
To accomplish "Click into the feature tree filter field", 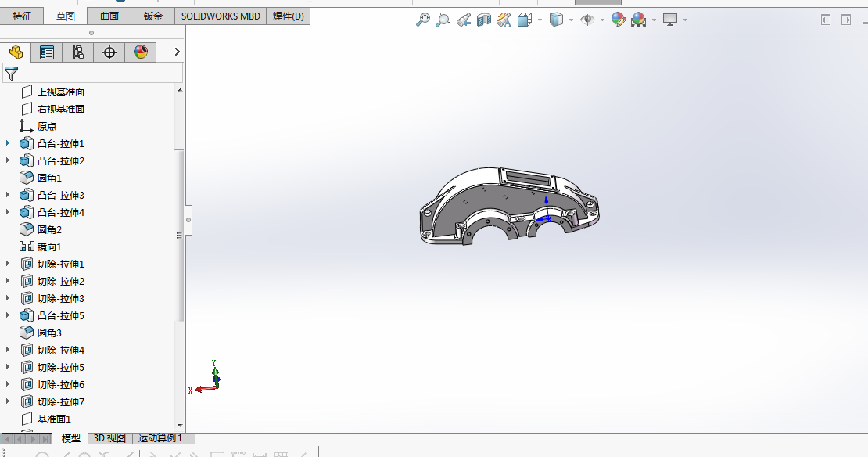I will [x=92, y=73].
